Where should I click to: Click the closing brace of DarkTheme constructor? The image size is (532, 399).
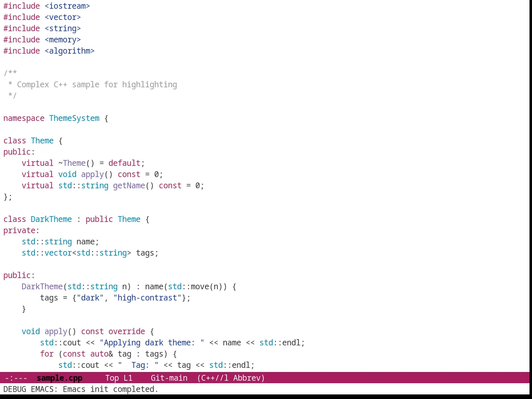pyautogui.click(x=24, y=309)
